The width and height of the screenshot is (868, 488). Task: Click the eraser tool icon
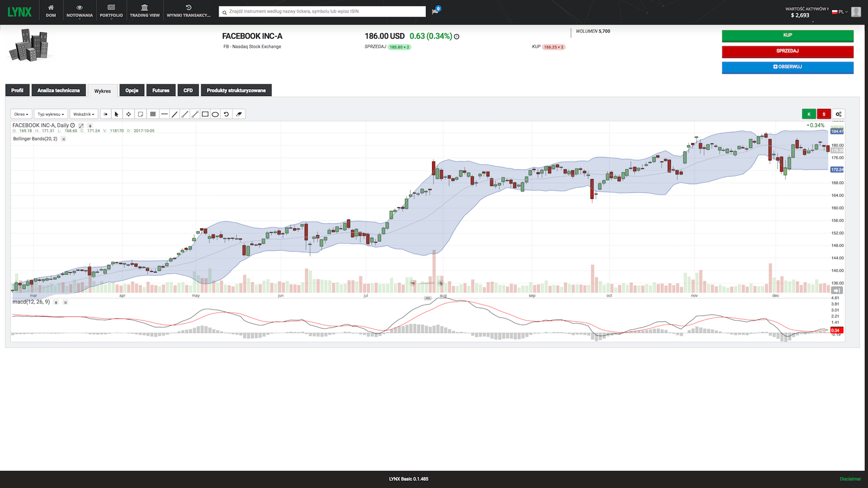239,114
